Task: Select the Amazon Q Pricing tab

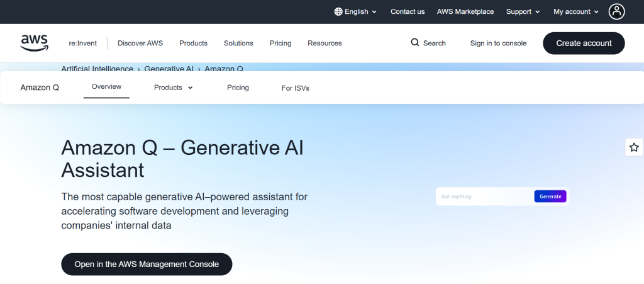Action: (238, 88)
